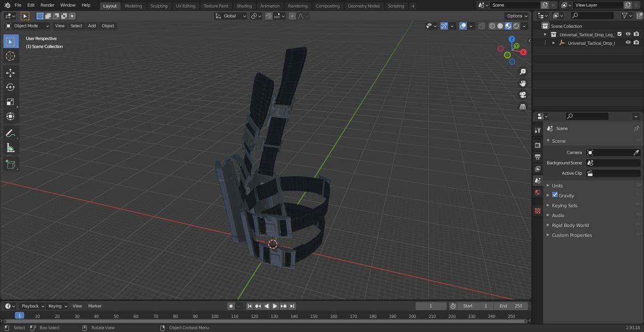
Task: Switch to the Geometry Nodes workspace tab
Action: pyautogui.click(x=363, y=6)
